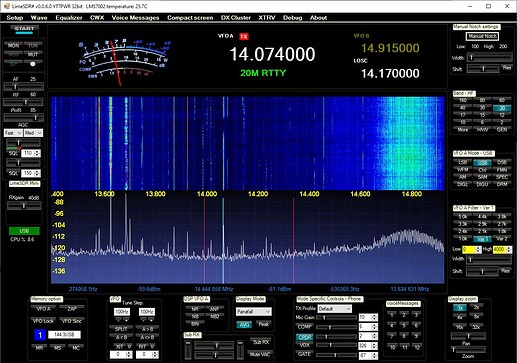Click the SPLIT VFO button
517x363 pixels.
121,329
